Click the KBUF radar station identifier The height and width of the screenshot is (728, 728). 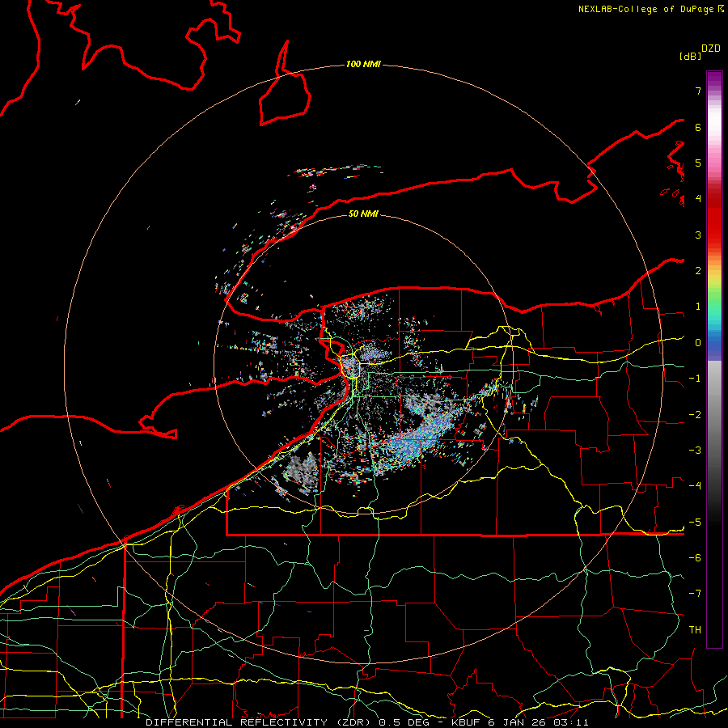coord(467,722)
